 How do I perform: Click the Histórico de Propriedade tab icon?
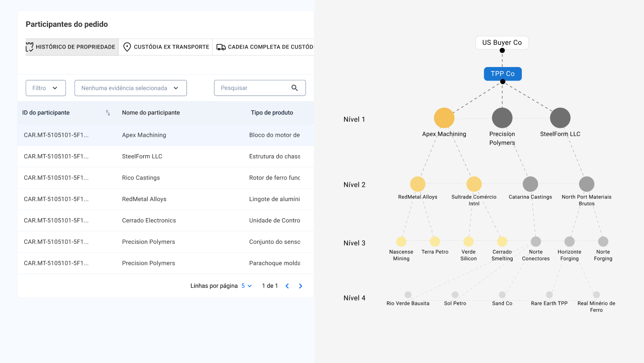pyautogui.click(x=29, y=47)
